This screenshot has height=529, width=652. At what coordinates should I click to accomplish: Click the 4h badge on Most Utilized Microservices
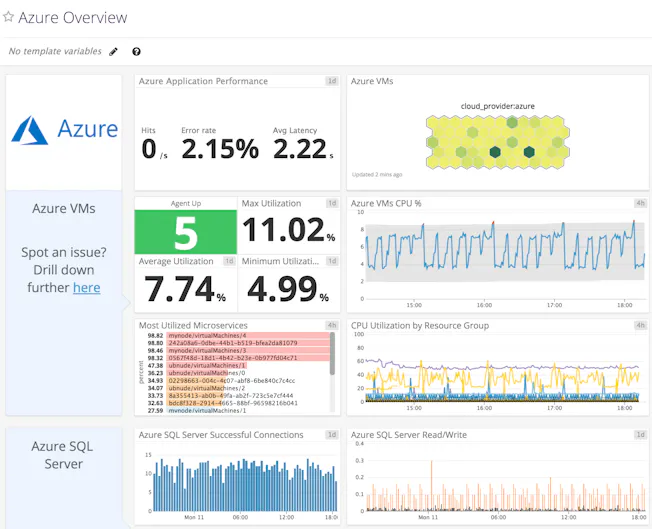(332, 325)
